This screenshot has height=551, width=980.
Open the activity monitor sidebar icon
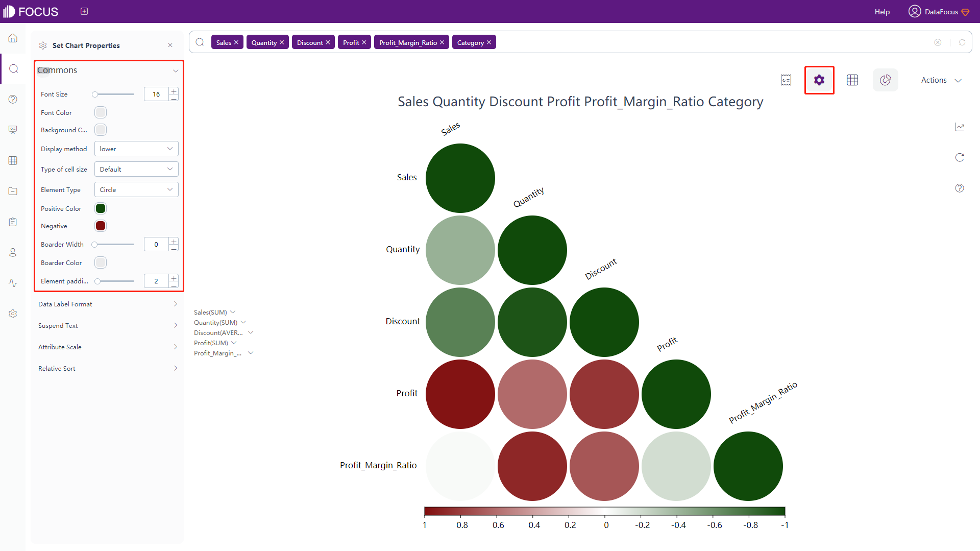[13, 283]
